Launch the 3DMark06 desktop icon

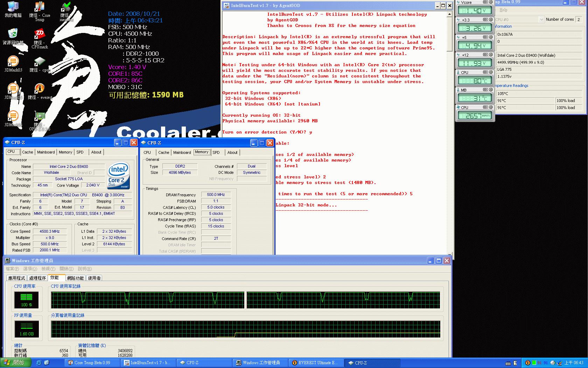[x=13, y=119]
